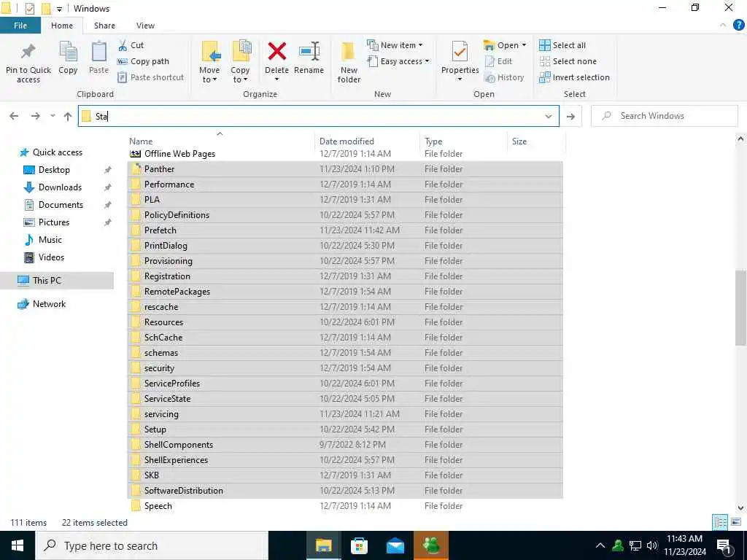Collapse the ribbon with the chevron
Image resolution: width=747 pixels, height=560 pixels.
tap(723, 26)
